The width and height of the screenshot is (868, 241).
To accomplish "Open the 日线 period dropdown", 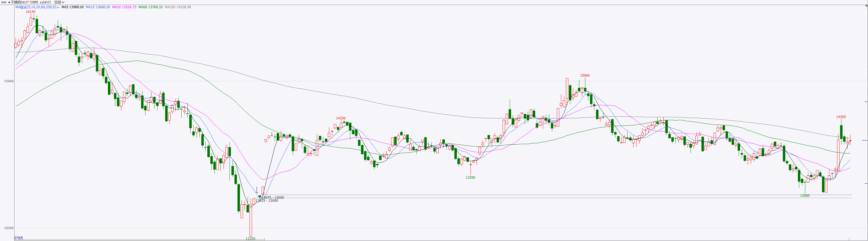I will point(59,2).
